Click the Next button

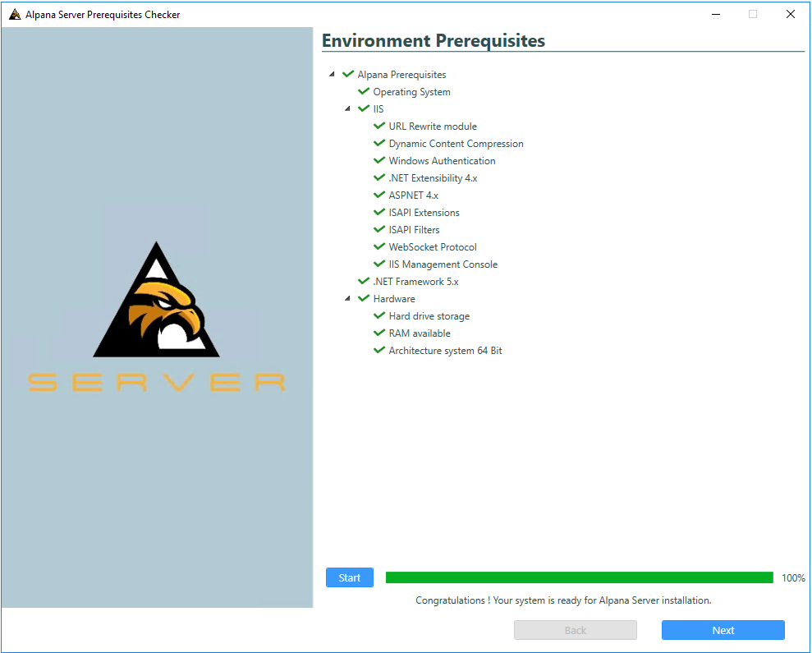(723, 630)
